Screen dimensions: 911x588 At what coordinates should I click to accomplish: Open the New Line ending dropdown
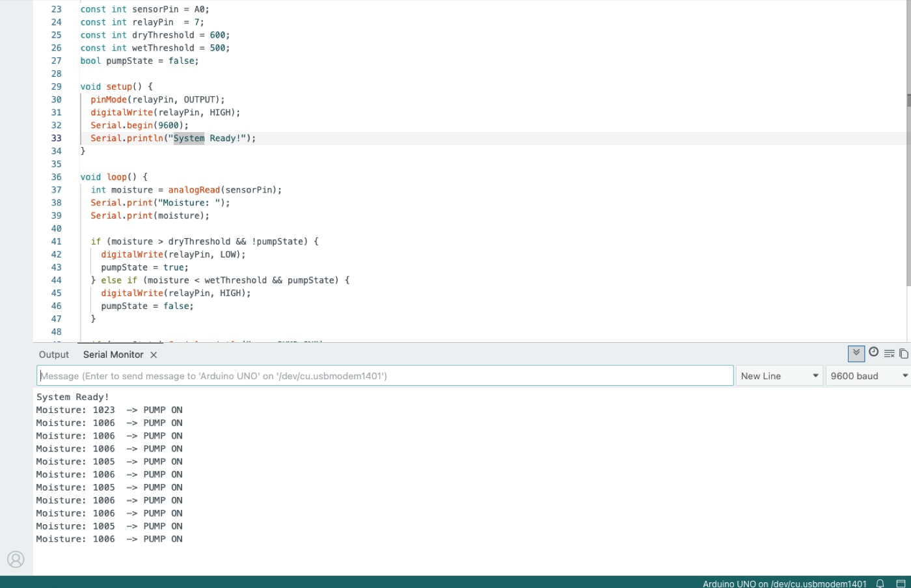tap(780, 376)
